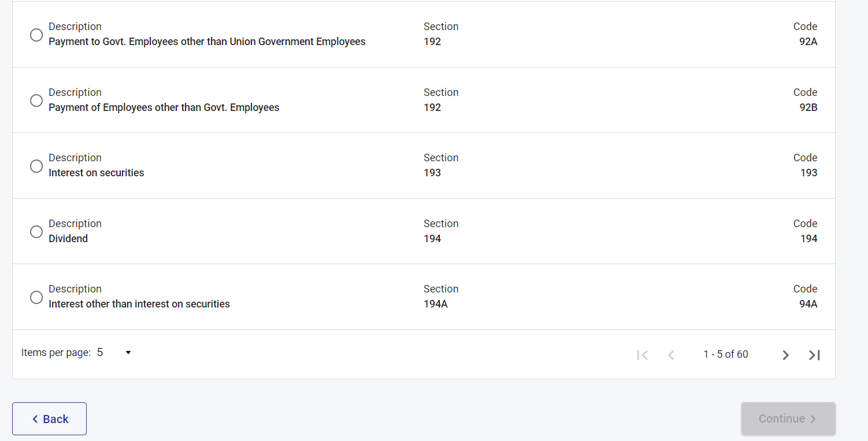Viewport: 868px width, 441px height.
Task: Pick the Dividend radio button
Action: click(36, 232)
